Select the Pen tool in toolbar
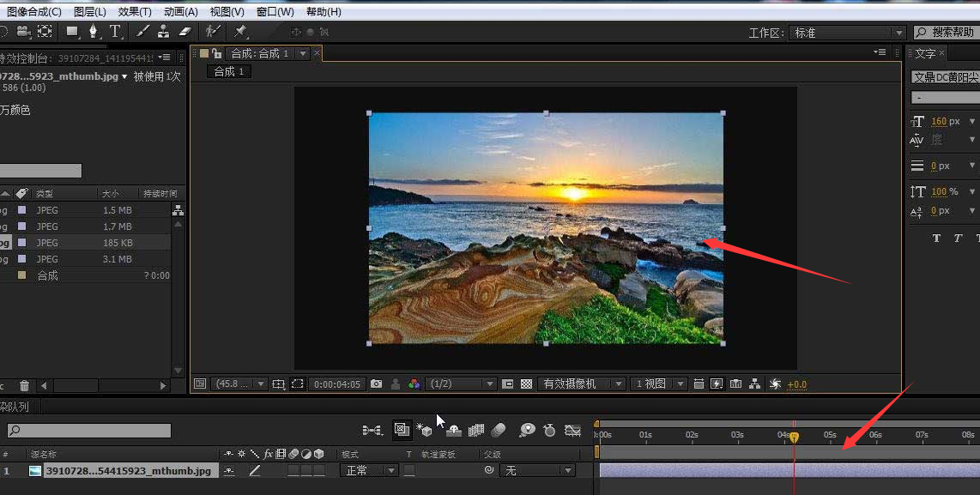 point(93,32)
